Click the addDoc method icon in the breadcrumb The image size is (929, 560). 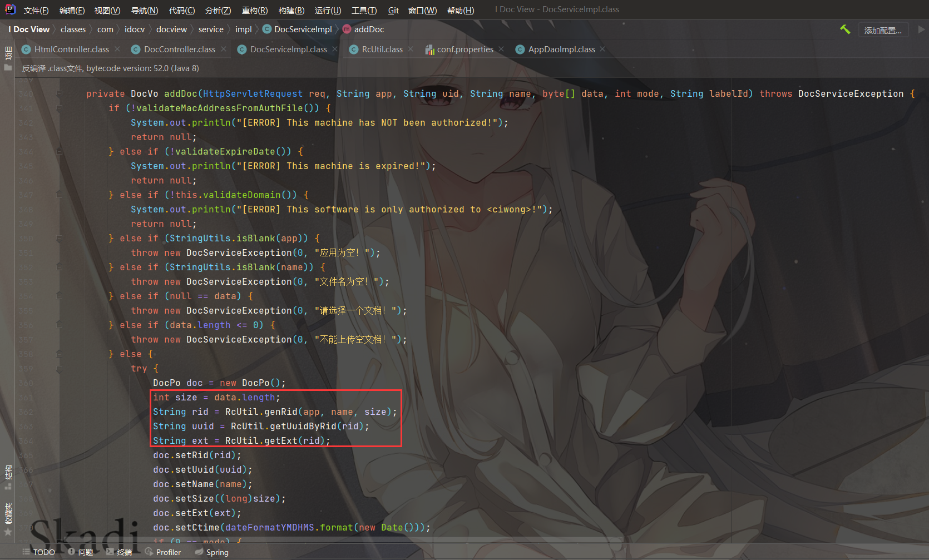pos(347,29)
